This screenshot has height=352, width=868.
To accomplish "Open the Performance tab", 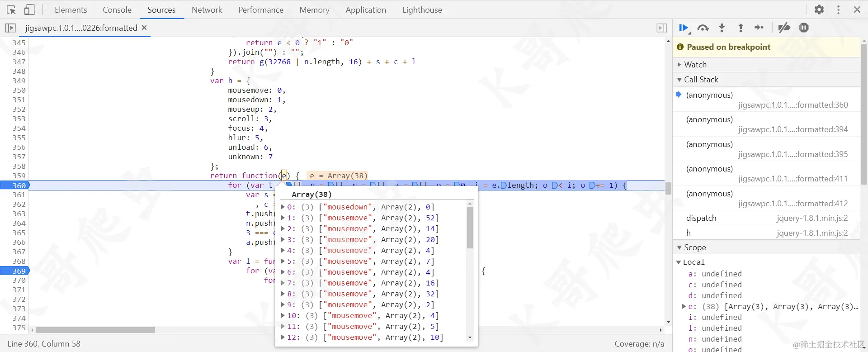I will coord(261,10).
